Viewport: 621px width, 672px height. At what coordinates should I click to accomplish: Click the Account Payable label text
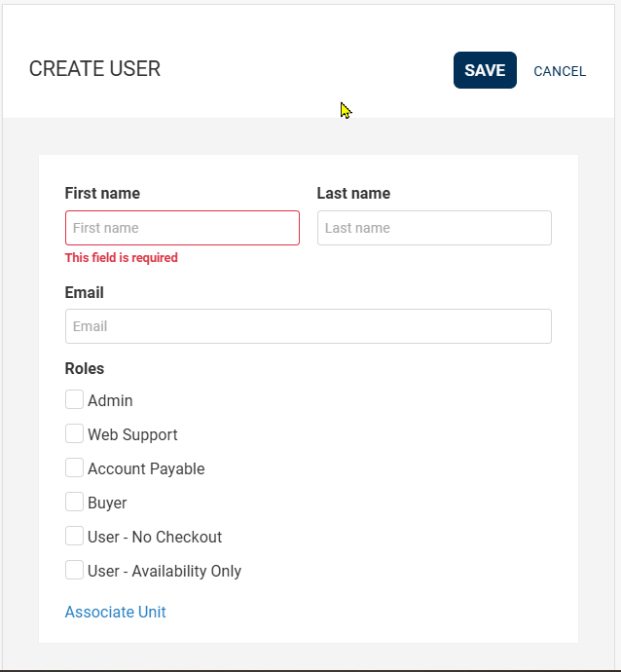[x=146, y=468]
